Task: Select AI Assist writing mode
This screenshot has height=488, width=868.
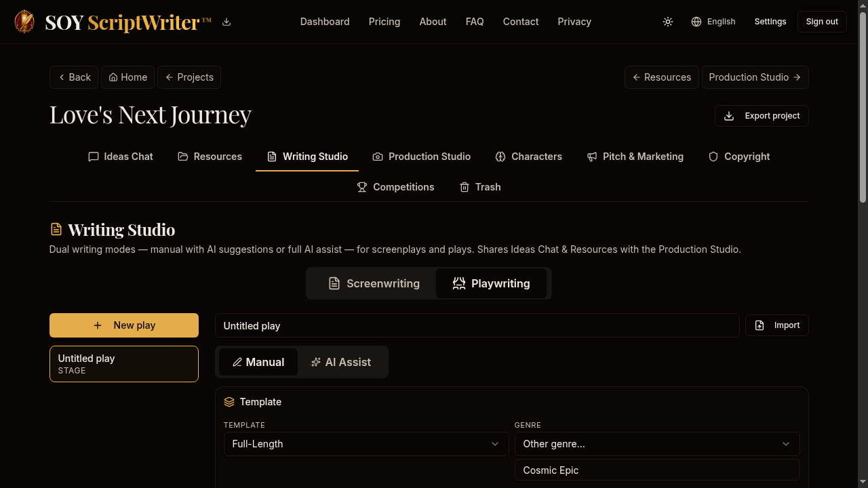Action: click(x=340, y=362)
